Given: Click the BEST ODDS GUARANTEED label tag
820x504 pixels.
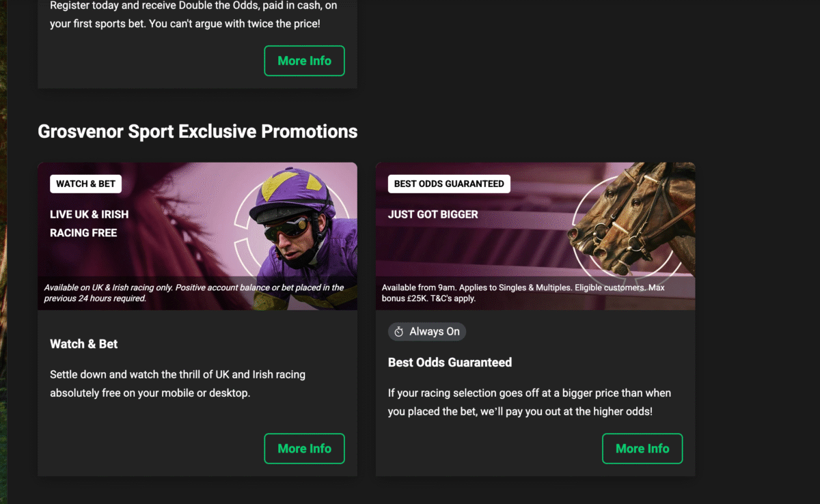Looking at the screenshot, I should tap(449, 184).
